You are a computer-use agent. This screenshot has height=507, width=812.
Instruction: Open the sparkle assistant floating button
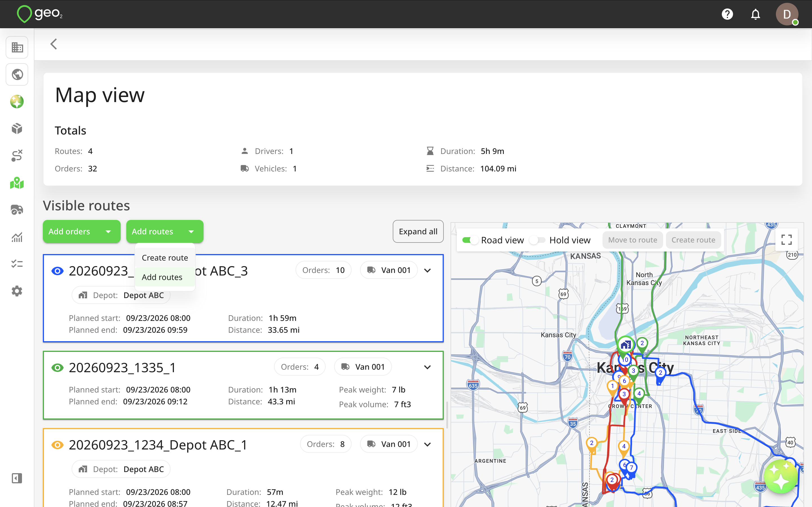[x=781, y=477]
